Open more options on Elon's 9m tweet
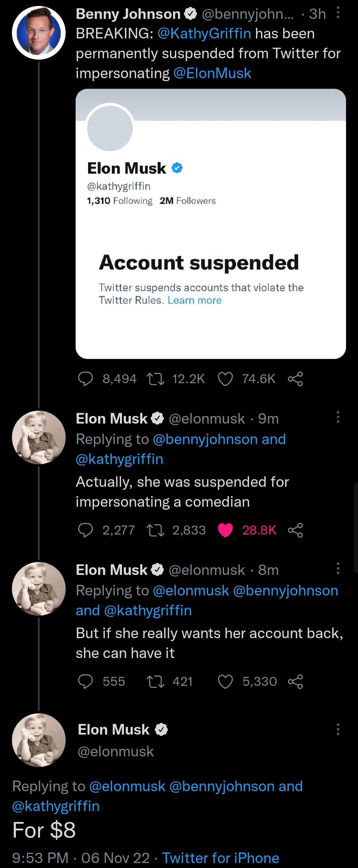358x868 pixels. point(338,417)
